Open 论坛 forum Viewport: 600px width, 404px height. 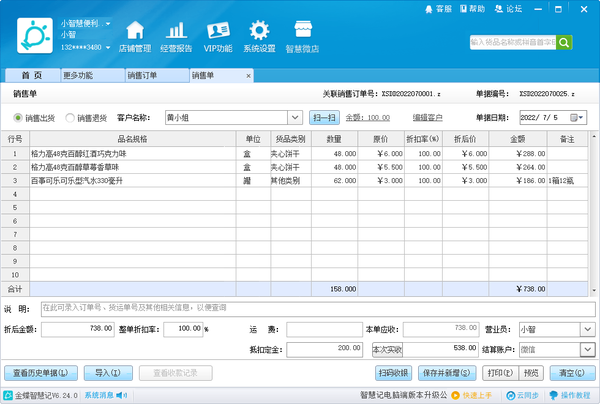click(508, 9)
